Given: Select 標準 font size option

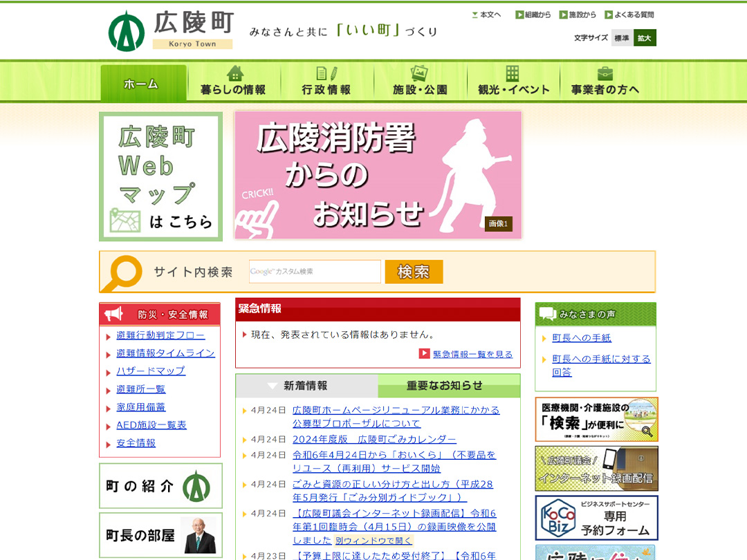Looking at the screenshot, I should point(622,39).
